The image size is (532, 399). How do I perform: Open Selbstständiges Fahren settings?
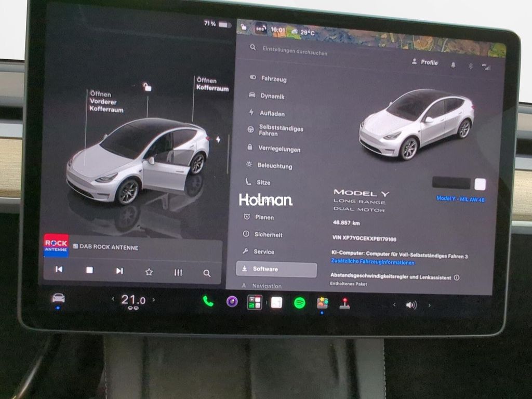275,130
